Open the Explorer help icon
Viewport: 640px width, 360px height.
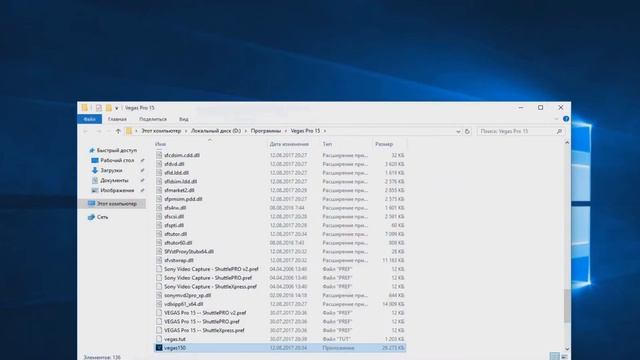566,119
